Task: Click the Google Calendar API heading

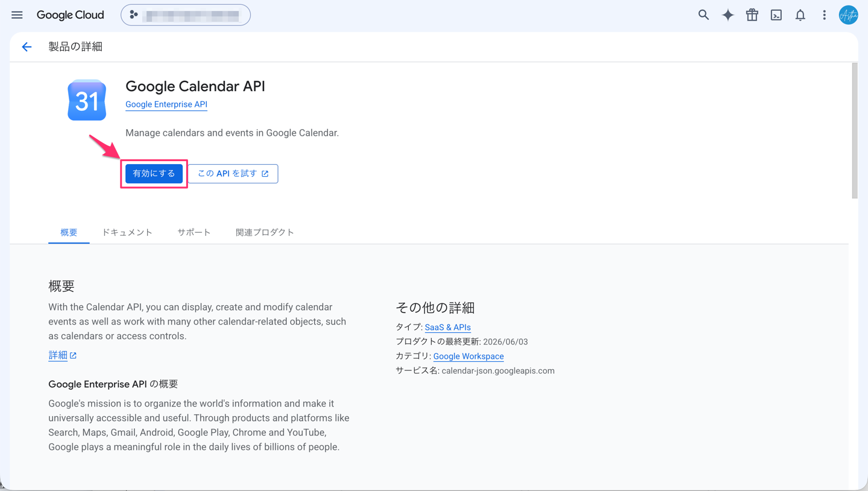Action: click(195, 86)
